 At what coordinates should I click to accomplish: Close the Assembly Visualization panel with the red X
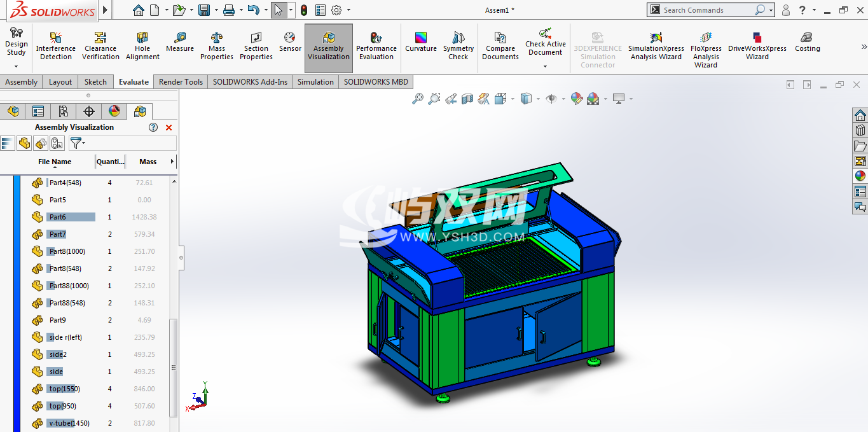pos(169,127)
